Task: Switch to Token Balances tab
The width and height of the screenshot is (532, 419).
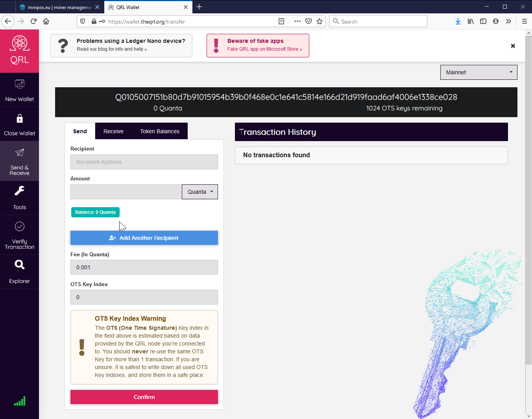Action: 160,131
